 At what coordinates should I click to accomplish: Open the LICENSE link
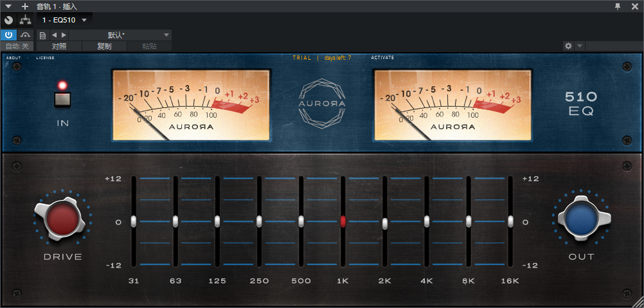45,58
